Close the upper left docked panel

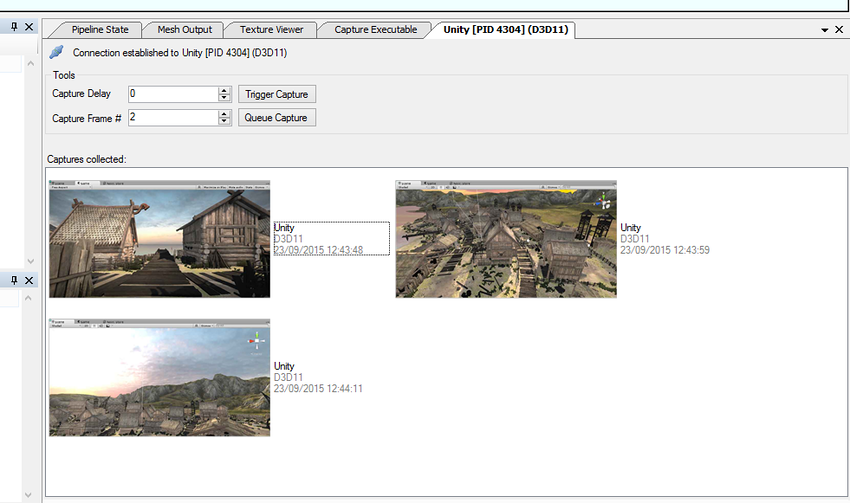click(x=29, y=27)
